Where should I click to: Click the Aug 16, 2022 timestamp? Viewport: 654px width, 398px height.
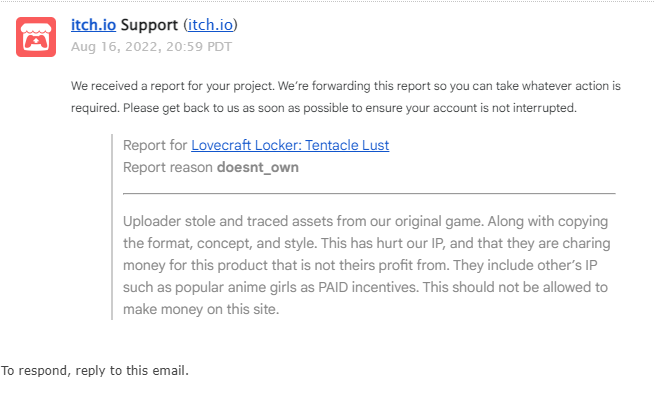pos(151,46)
